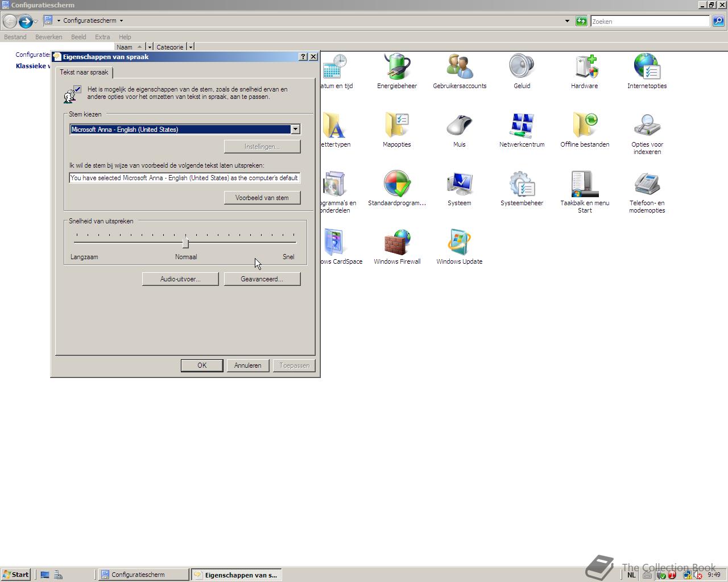This screenshot has width=728, height=582.
Task: Click the green refresh icon beside address bar
Action: (581, 21)
